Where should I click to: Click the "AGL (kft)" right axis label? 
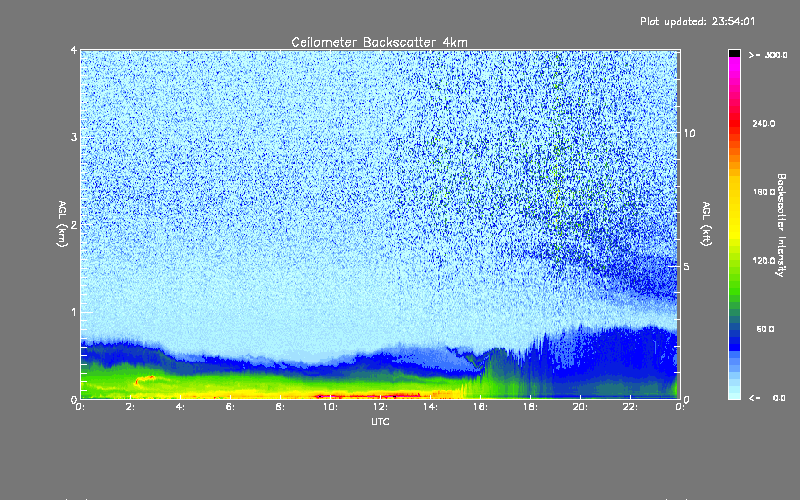(x=706, y=224)
